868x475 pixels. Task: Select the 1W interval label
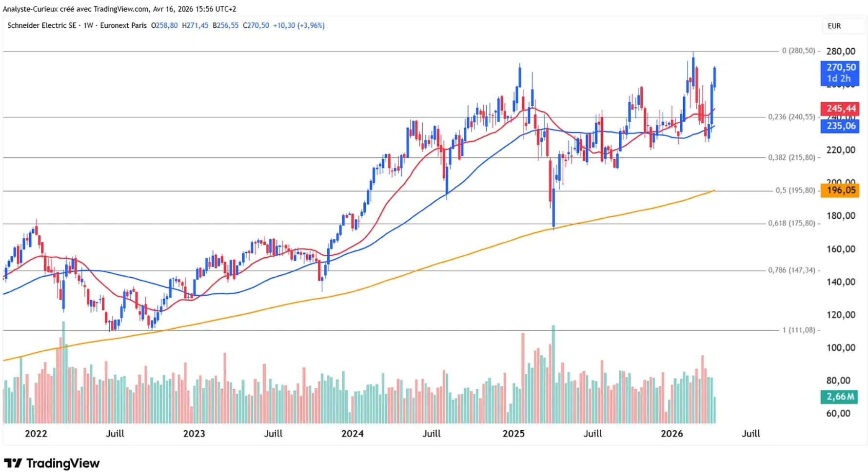pyautogui.click(x=88, y=25)
